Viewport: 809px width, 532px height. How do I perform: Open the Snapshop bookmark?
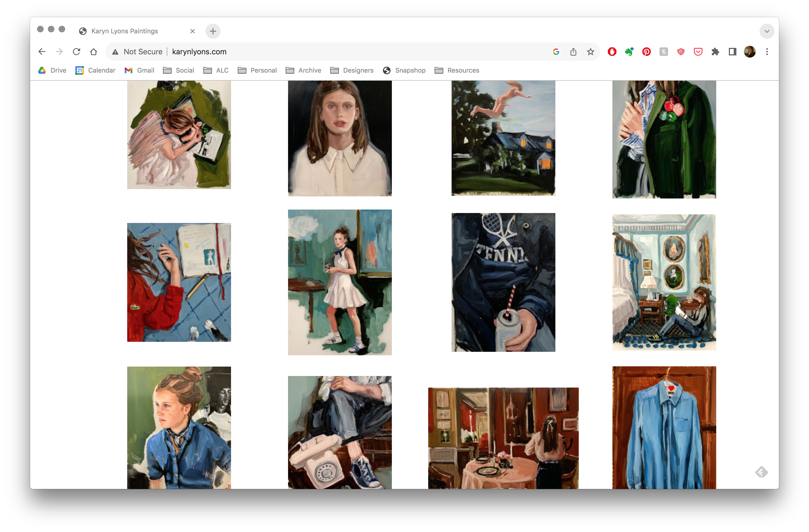coord(404,70)
